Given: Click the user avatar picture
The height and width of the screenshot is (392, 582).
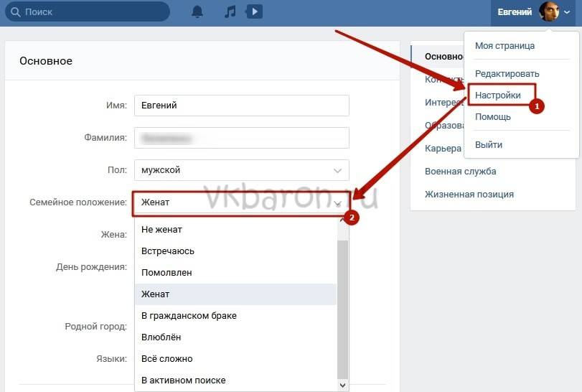Looking at the screenshot, I should click(549, 12).
